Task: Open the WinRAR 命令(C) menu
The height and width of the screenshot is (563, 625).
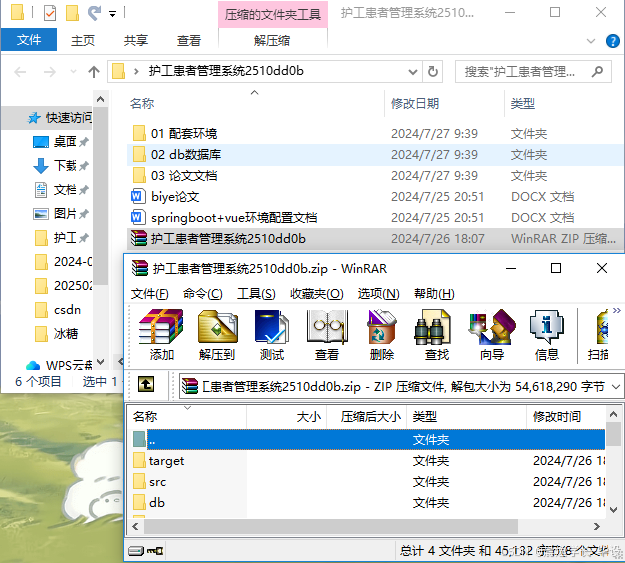Action: click(202, 294)
